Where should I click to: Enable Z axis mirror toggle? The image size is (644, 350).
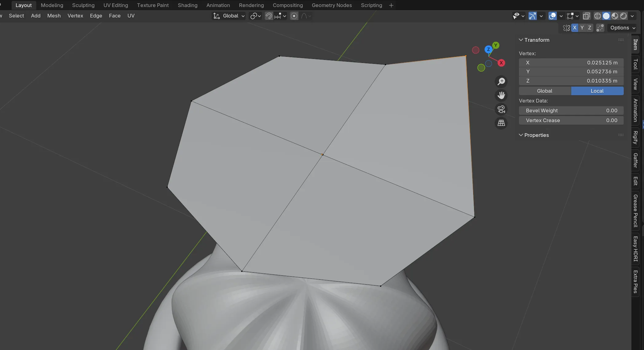click(x=589, y=28)
